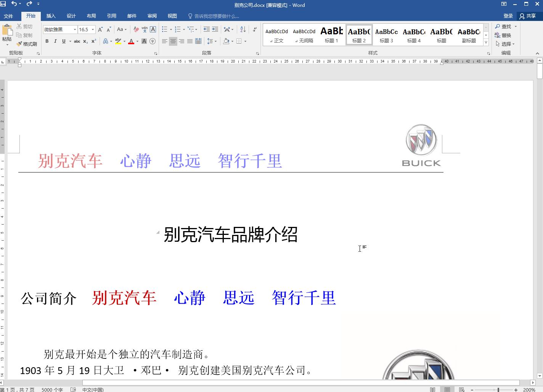This screenshot has width=543, height=392.
Task: Open the 审阅 ribbon tab
Action: click(152, 16)
